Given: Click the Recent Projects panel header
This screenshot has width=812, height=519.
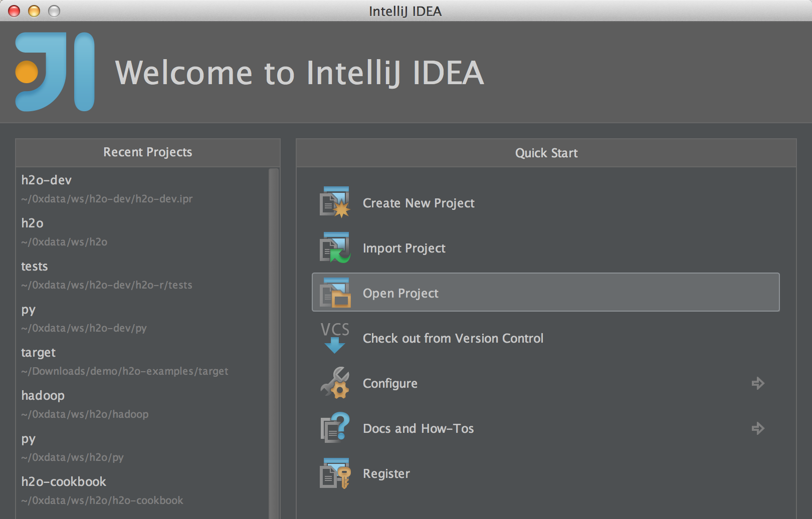Looking at the screenshot, I should pyautogui.click(x=148, y=152).
